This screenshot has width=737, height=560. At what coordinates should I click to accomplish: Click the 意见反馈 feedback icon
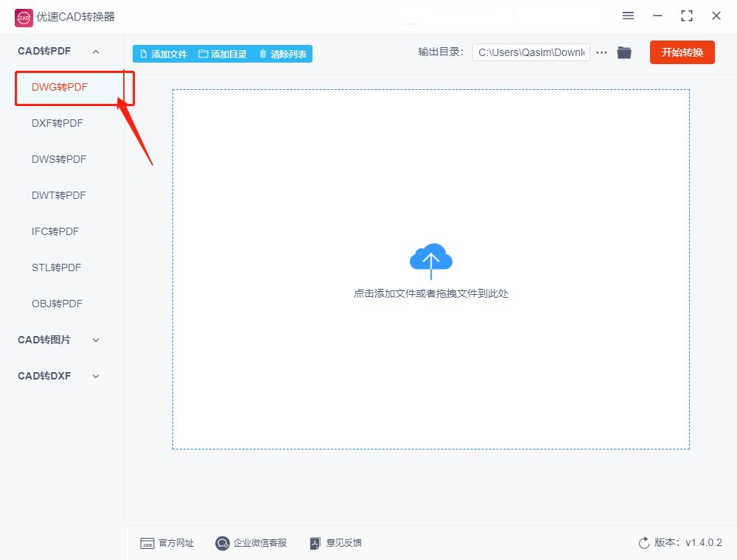(315, 543)
